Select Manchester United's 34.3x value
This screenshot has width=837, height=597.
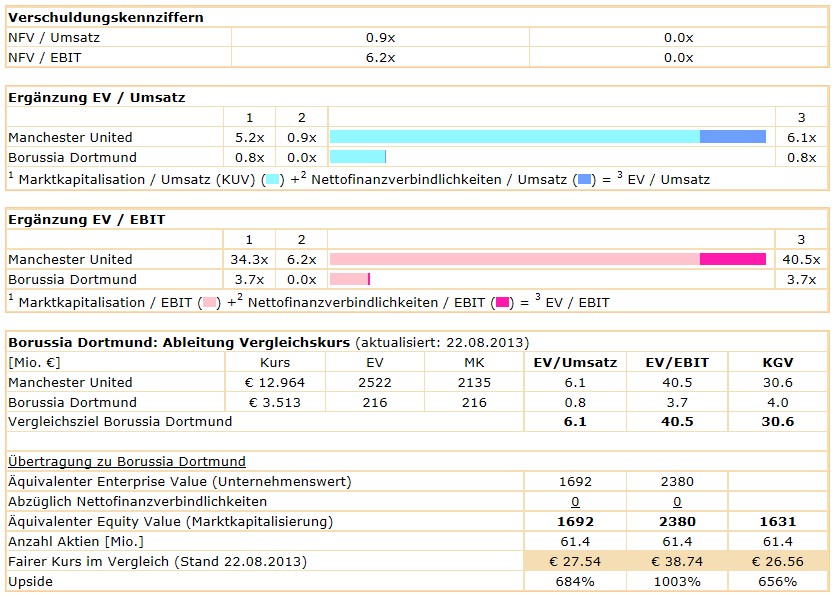pos(249,260)
